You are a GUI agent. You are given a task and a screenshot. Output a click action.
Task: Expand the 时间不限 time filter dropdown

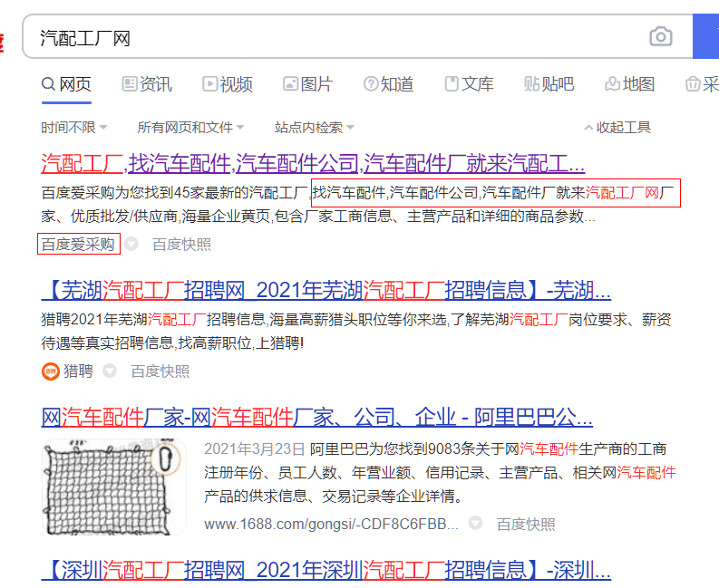[x=74, y=128]
